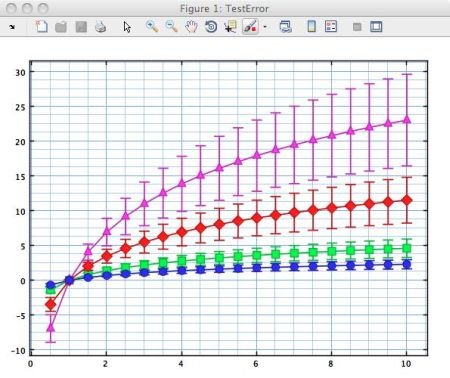Open a file with the folder icon
This screenshot has height=378, width=450.
(61, 27)
